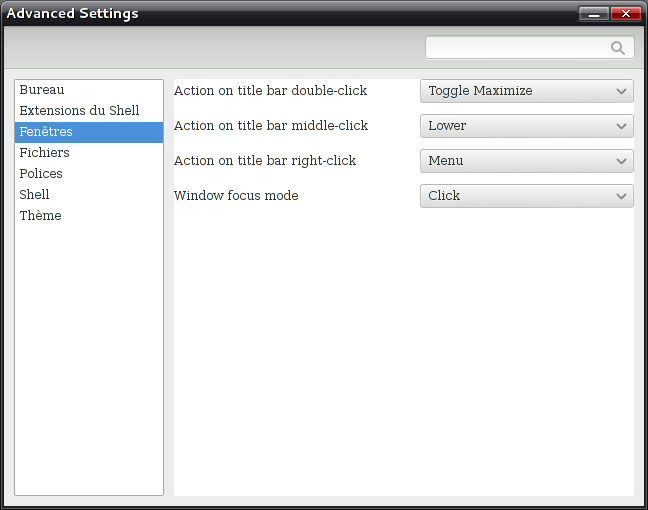Viewport: 648px width, 510px height.
Task: Go to the Fichiers section
Action: [x=45, y=153]
